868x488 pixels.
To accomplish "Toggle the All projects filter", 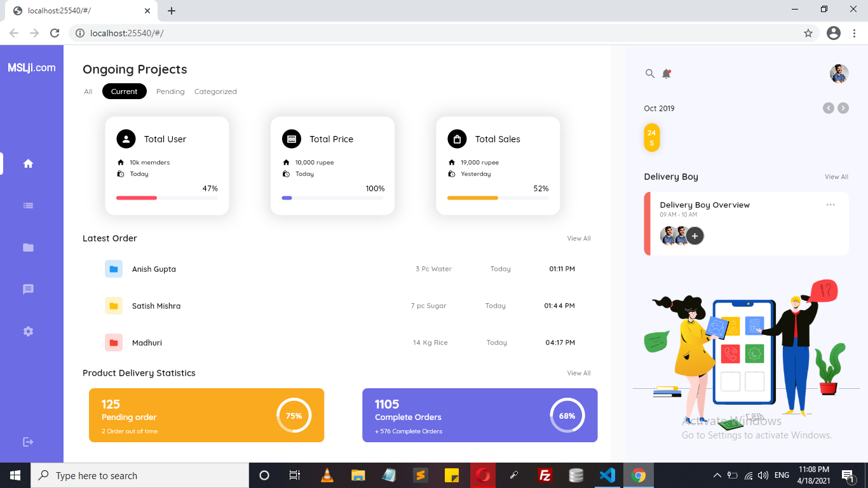I will [88, 91].
